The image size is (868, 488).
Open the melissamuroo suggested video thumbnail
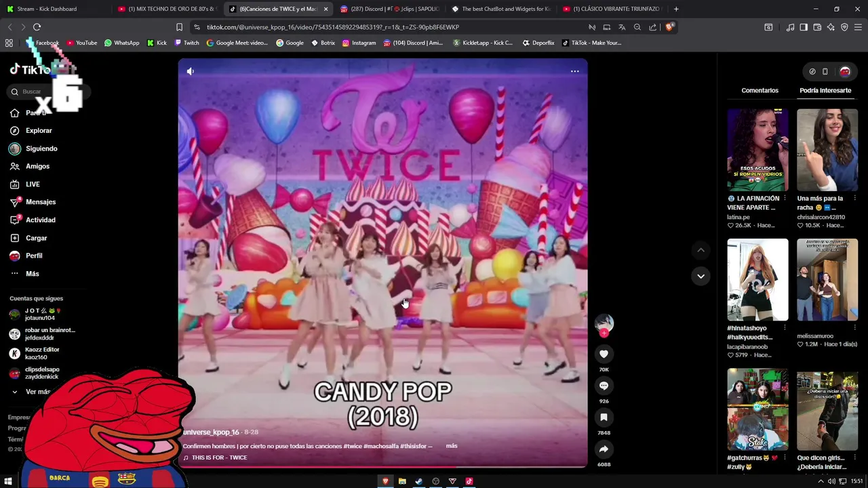coord(827,279)
